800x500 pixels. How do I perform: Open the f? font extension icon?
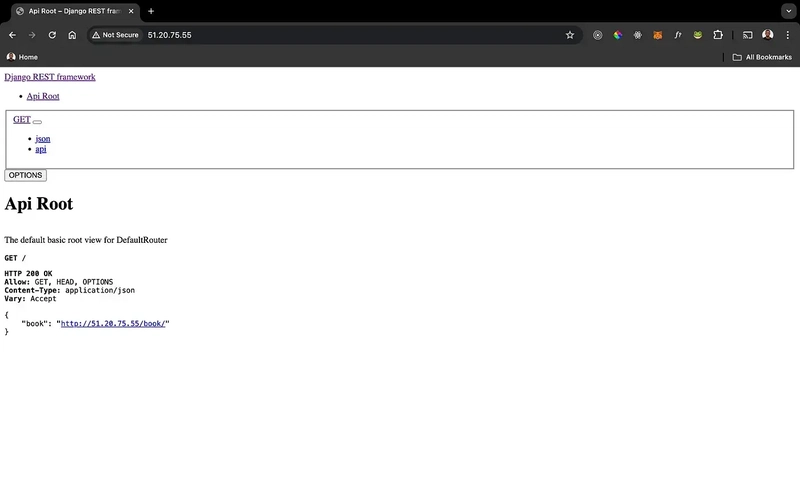678,35
